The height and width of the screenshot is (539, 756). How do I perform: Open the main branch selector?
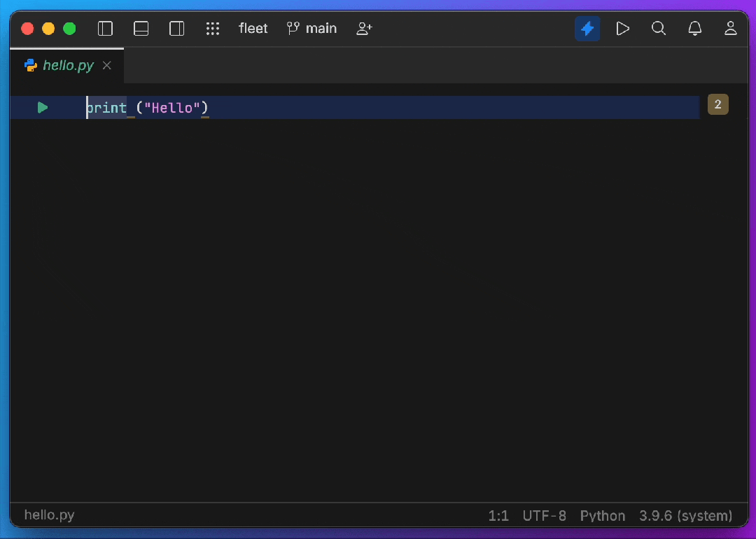coord(312,29)
